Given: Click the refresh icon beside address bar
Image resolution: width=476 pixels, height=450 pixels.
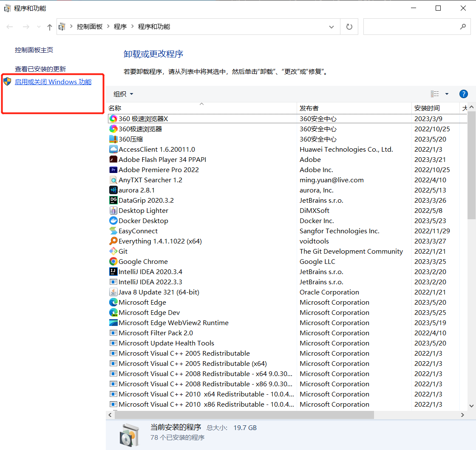Looking at the screenshot, I should [x=349, y=27].
